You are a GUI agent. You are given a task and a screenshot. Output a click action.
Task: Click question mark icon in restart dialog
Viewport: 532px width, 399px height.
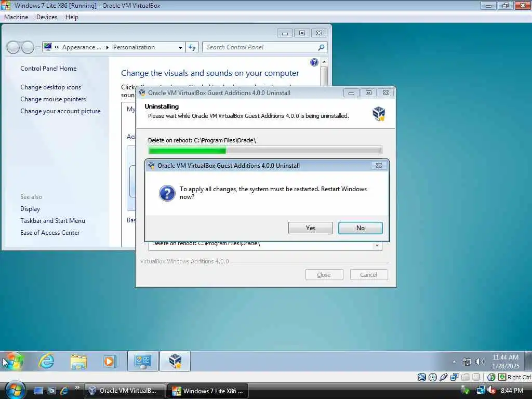[x=167, y=193]
